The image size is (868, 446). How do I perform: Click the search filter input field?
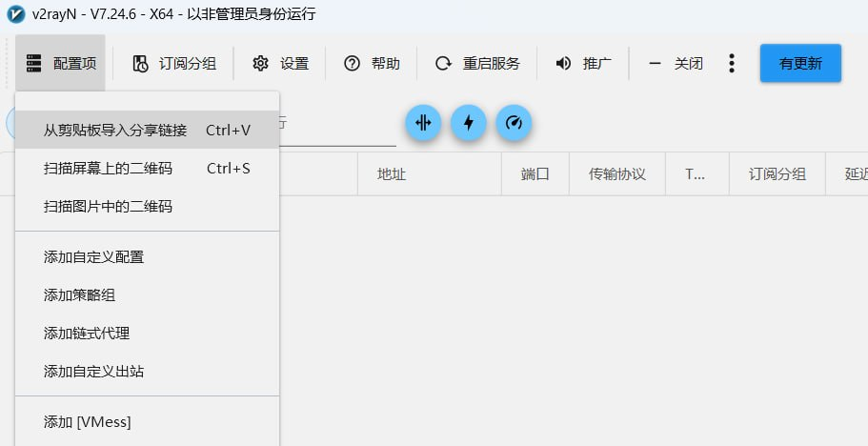337,124
